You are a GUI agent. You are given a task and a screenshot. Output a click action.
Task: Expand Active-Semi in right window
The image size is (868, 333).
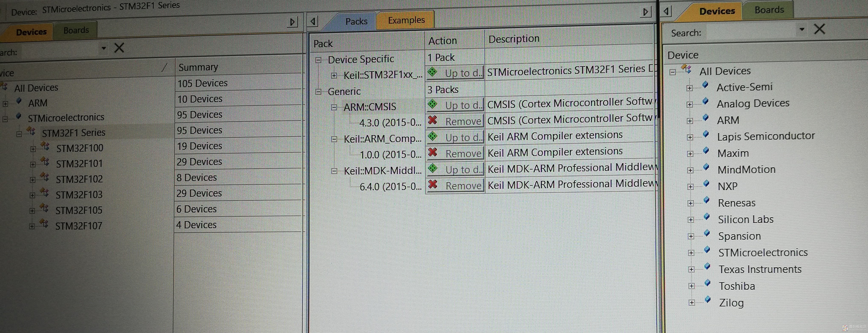click(689, 88)
